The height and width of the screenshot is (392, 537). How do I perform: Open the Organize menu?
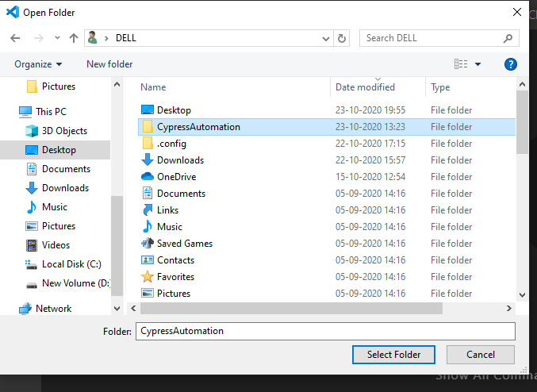tap(38, 64)
